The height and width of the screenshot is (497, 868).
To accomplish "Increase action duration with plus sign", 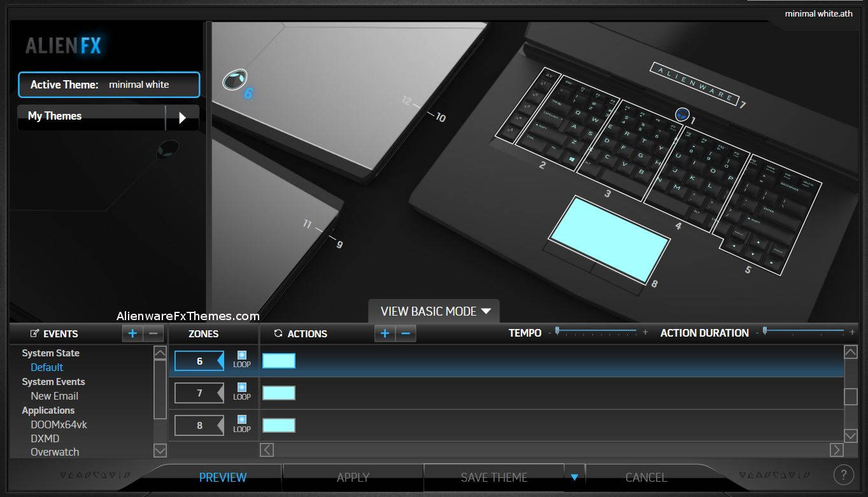I will point(852,333).
